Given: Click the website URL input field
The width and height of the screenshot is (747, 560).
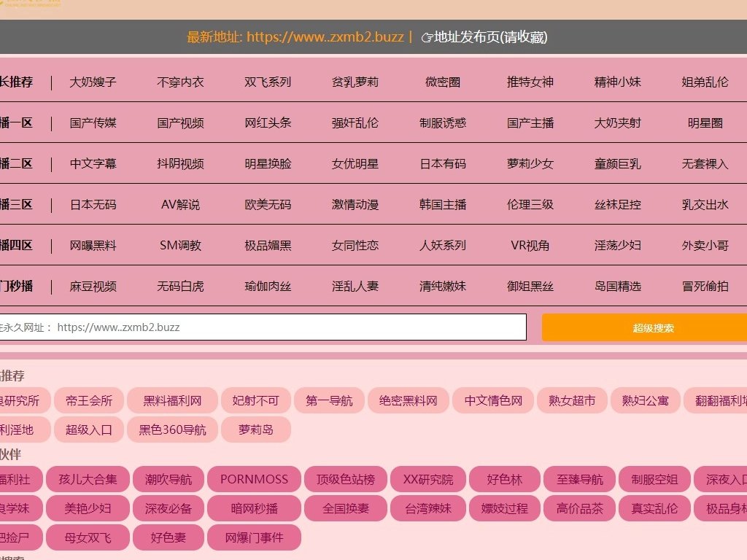Looking at the screenshot, I should (263, 327).
